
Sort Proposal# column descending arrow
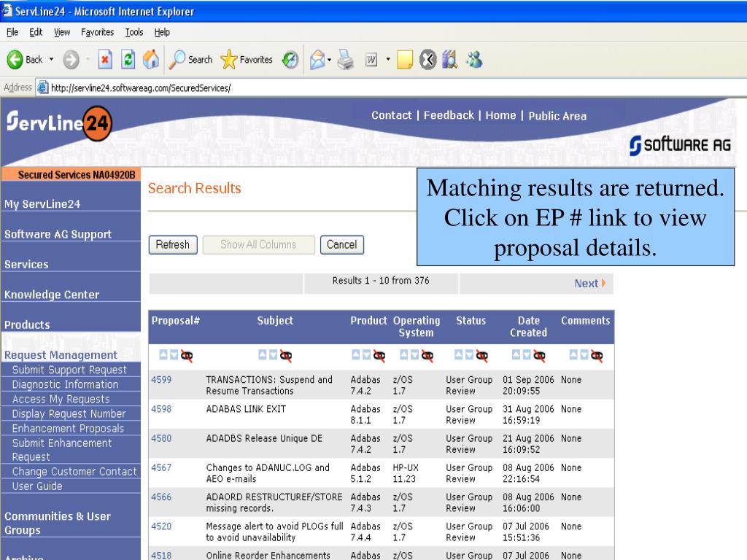174,355
